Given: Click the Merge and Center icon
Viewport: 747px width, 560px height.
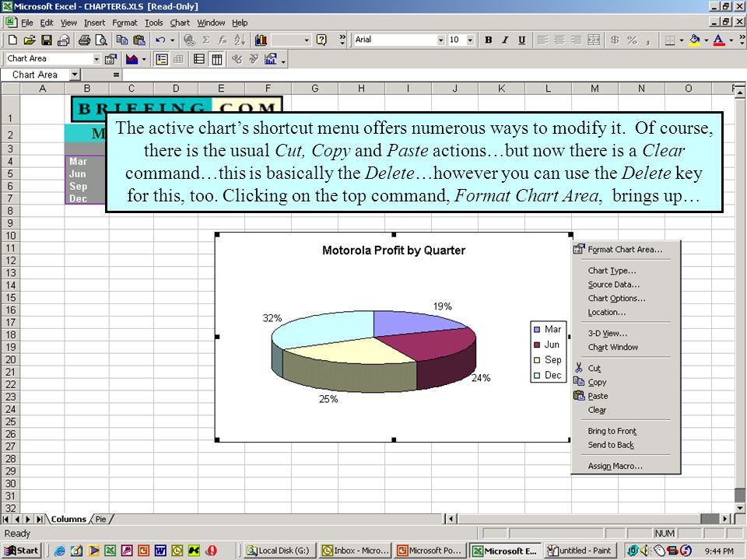Looking at the screenshot, I should (594, 40).
